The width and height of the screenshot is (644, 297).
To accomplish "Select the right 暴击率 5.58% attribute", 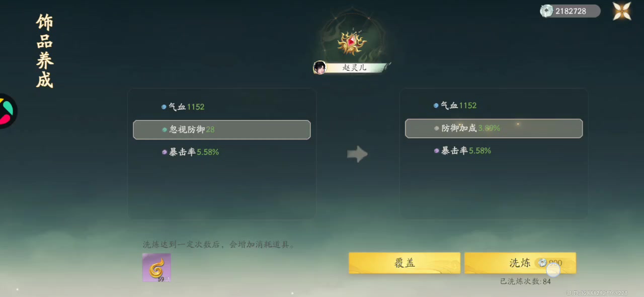I will [x=462, y=151].
